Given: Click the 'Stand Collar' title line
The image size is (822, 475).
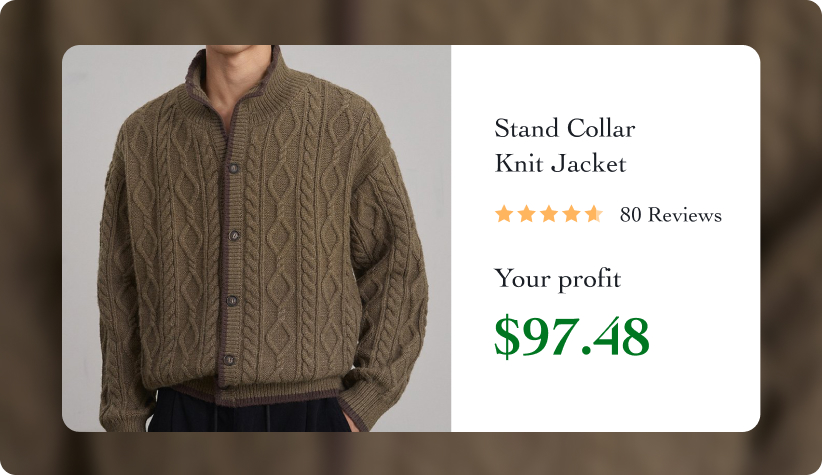Looking at the screenshot, I should [x=565, y=128].
